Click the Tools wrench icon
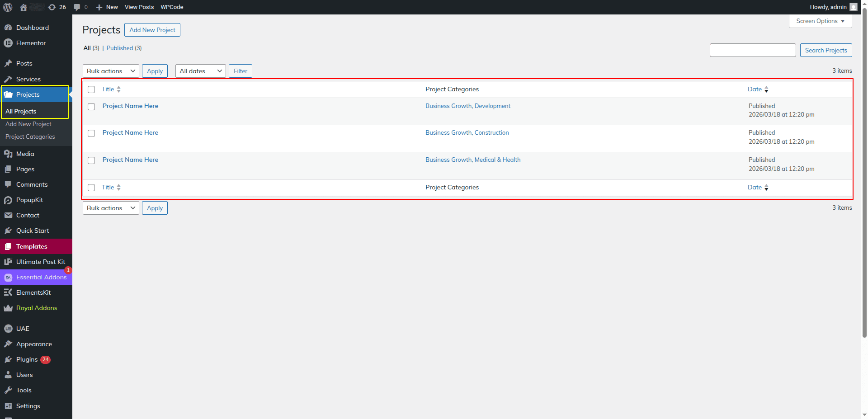Viewport: 868px width, 419px height. [8, 390]
